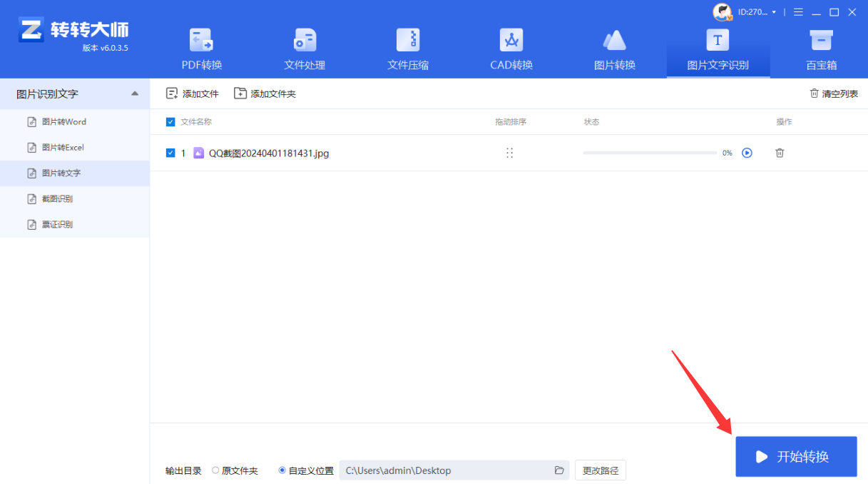
Task: Click the 状态 column header
Action: coord(591,122)
